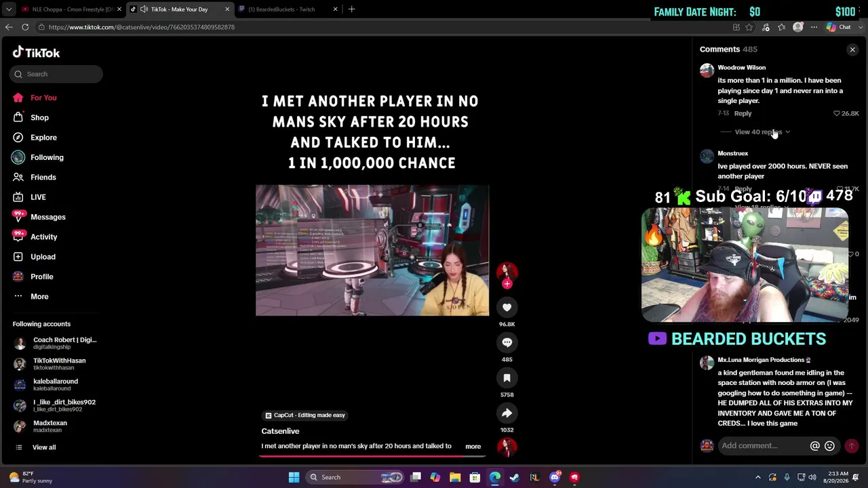Open the LIVE section
The image size is (868, 488).
pos(38,197)
